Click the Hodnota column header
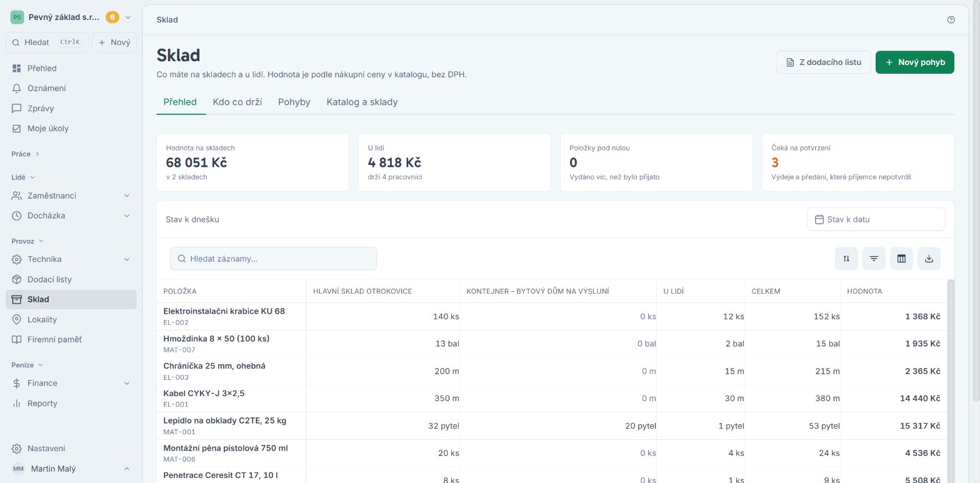The image size is (980, 483). pyautogui.click(x=894, y=291)
